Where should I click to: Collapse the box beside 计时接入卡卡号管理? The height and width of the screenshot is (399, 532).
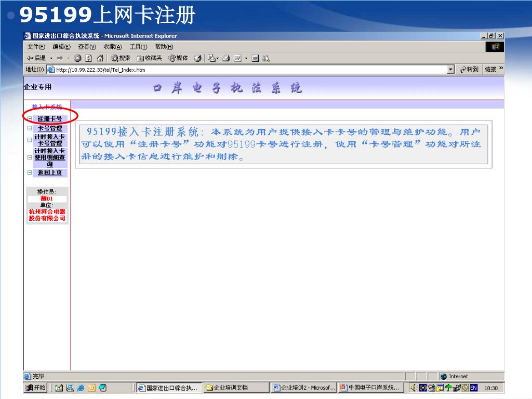(30, 140)
